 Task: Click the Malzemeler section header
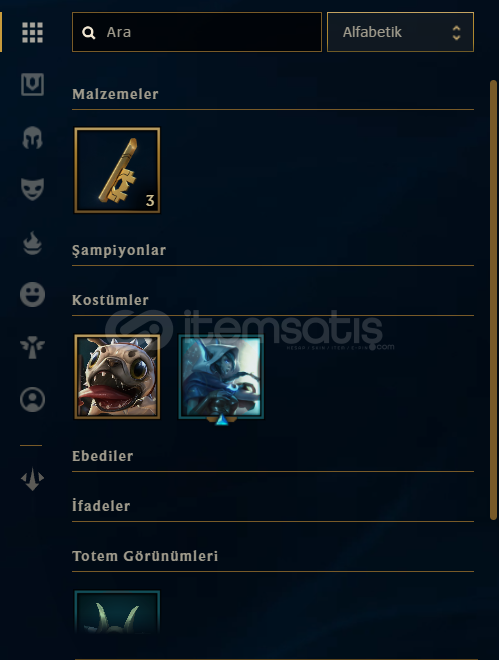115,94
